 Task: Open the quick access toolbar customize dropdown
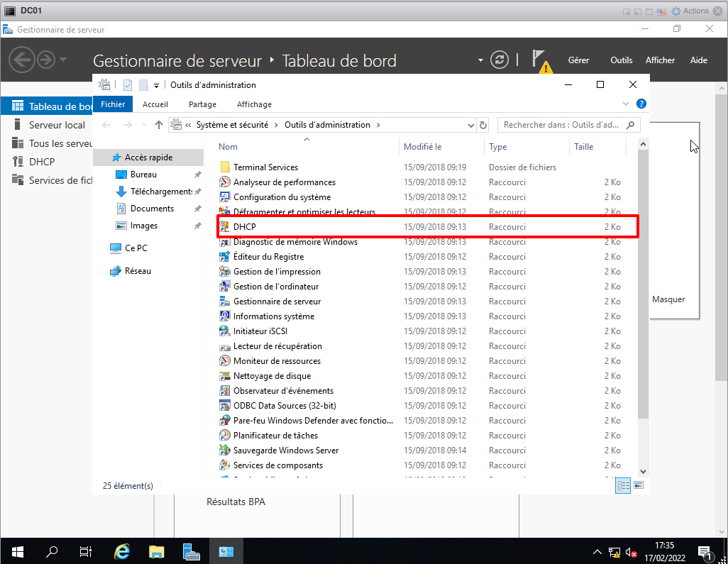pos(157,85)
